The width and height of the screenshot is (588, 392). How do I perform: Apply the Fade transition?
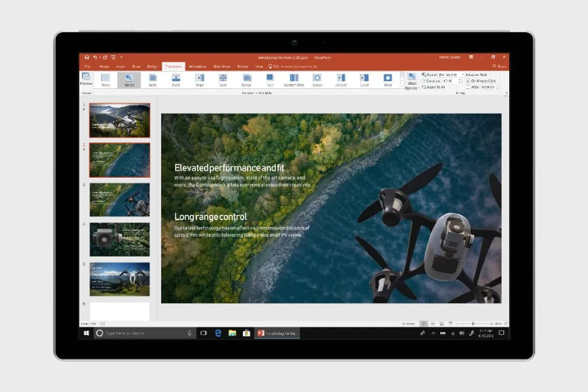coord(153,81)
